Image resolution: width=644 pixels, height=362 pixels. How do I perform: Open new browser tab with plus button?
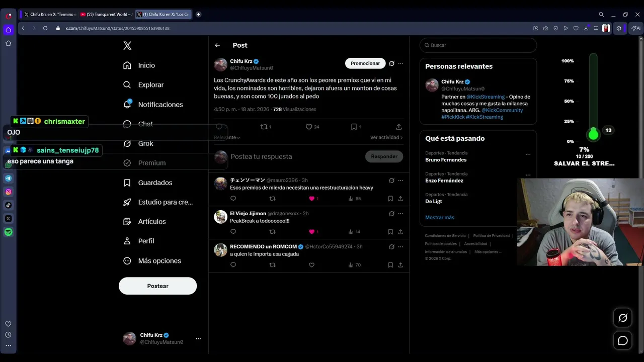(198, 15)
